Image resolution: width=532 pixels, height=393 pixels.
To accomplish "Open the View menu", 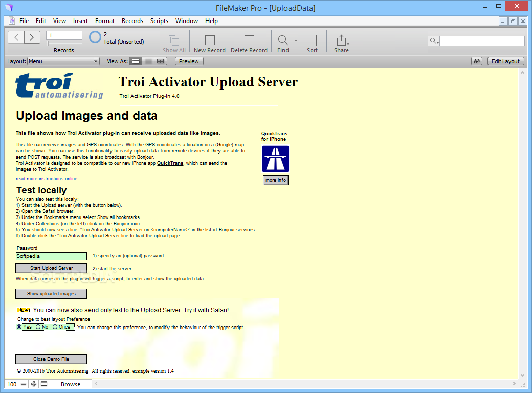I will pyautogui.click(x=59, y=21).
